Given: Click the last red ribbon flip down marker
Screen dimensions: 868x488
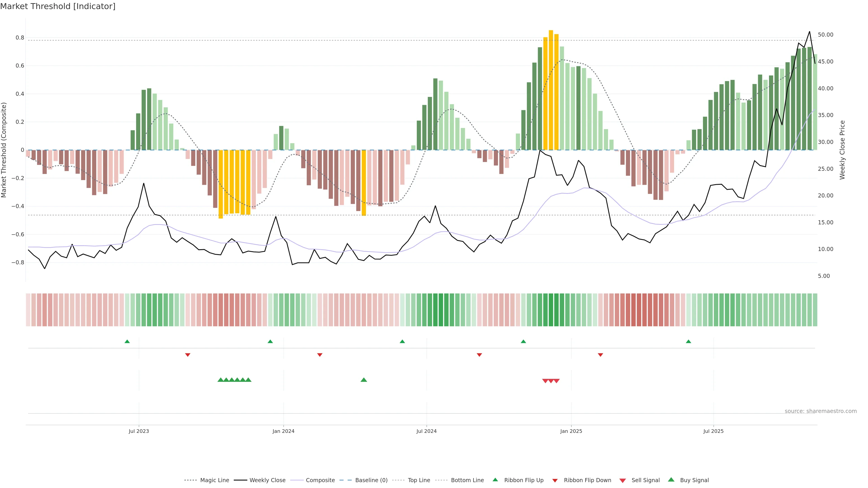Looking at the screenshot, I should click(x=600, y=355).
